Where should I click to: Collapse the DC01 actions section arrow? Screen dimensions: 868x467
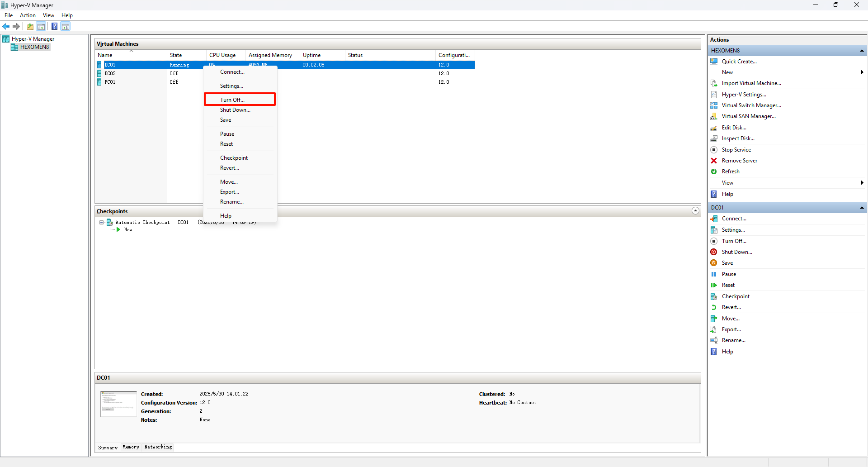862,208
